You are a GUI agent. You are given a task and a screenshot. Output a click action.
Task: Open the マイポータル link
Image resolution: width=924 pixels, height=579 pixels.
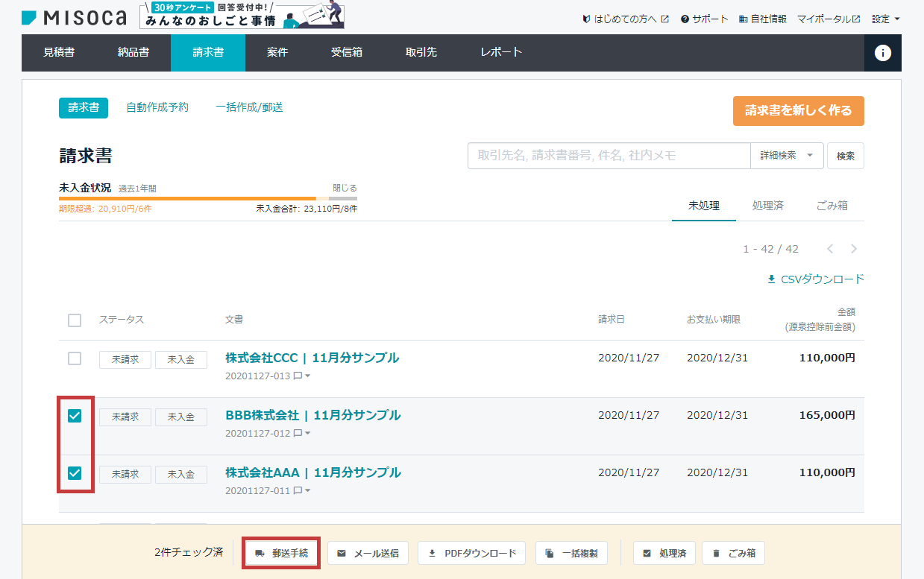829,19
